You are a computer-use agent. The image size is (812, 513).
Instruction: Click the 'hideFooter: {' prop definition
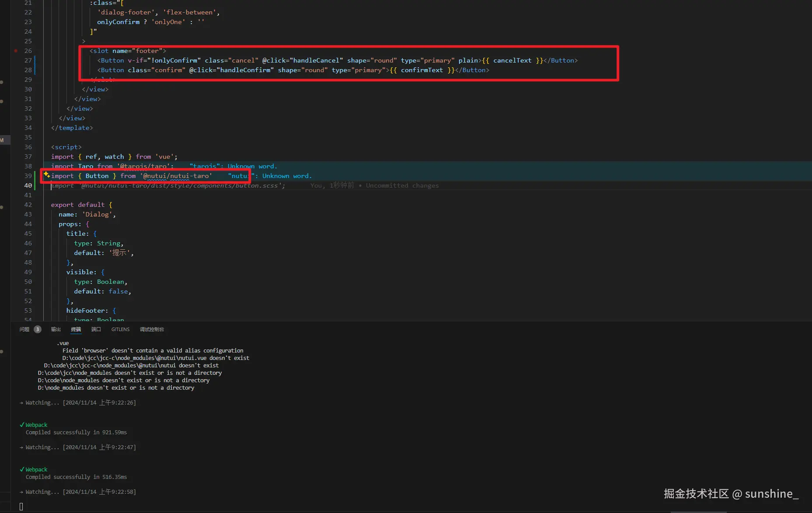91,311
